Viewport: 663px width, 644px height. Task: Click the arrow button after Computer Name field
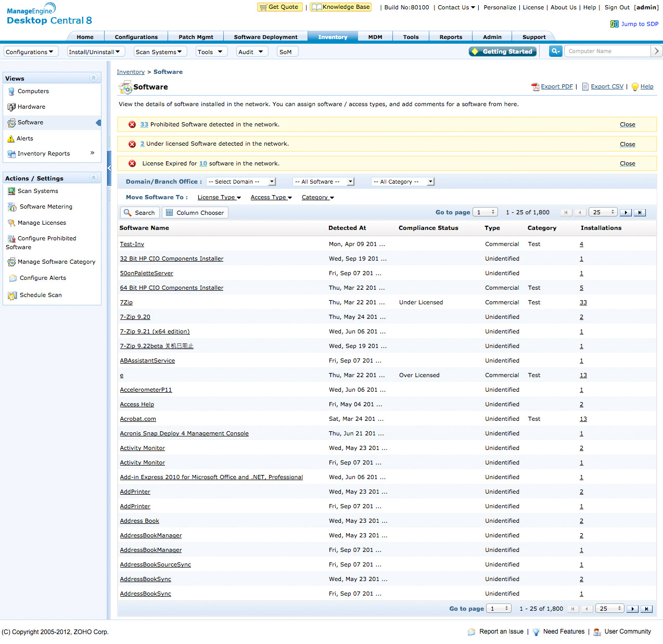point(657,51)
